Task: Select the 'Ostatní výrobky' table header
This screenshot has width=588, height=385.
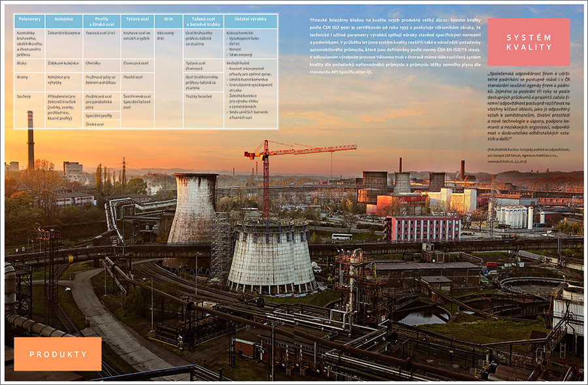Action: click(251, 22)
